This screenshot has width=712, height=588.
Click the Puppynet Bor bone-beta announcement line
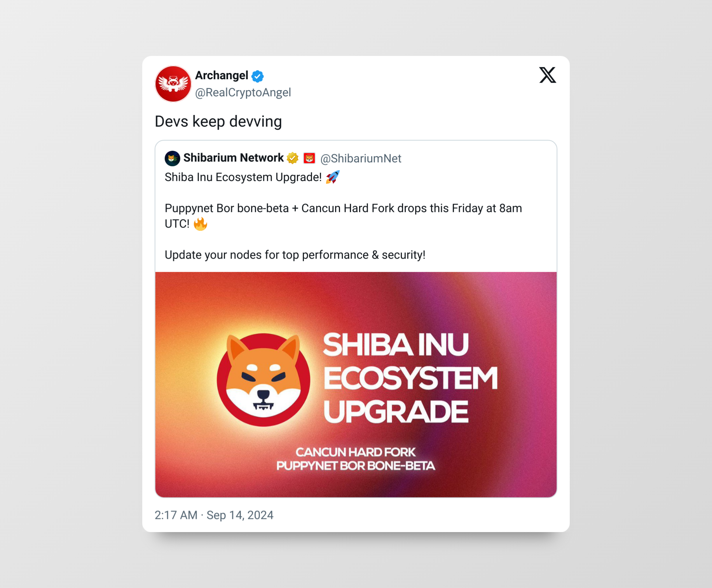pyautogui.click(x=343, y=209)
